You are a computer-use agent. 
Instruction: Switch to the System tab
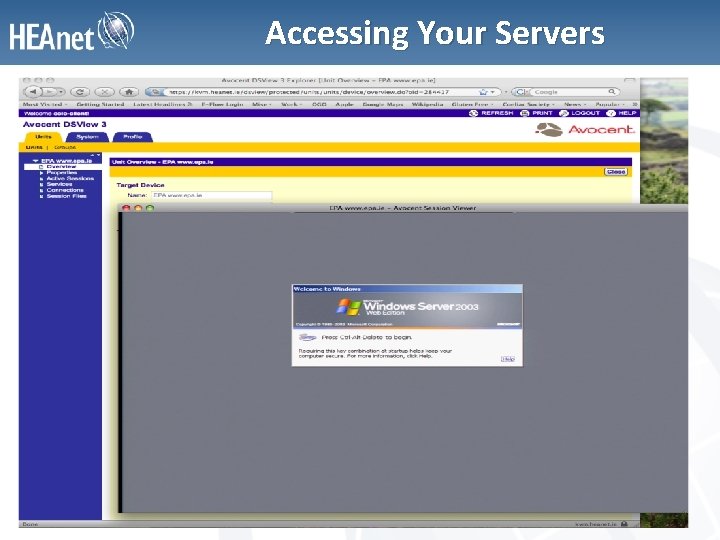87,137
